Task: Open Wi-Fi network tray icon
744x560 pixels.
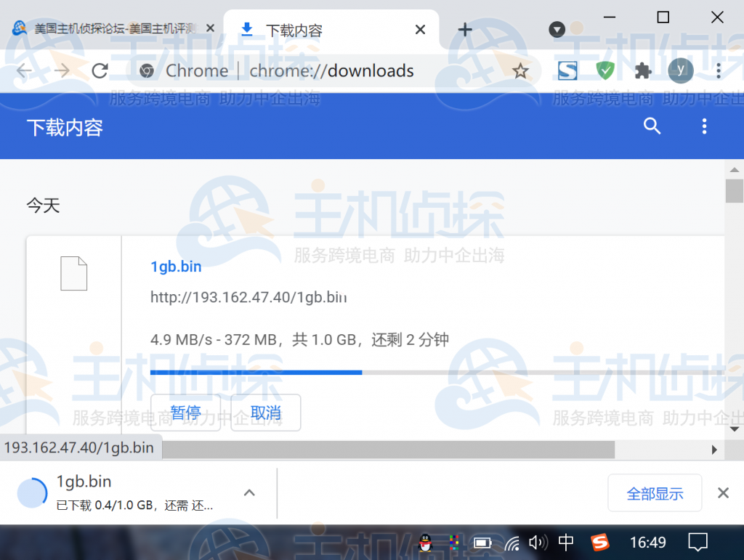Action: 511,543
